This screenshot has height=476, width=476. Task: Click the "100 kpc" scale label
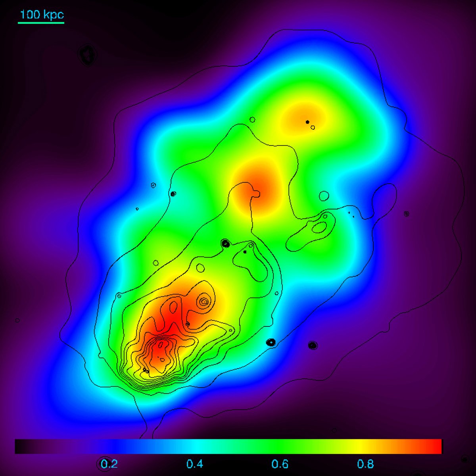pos(42,15)
